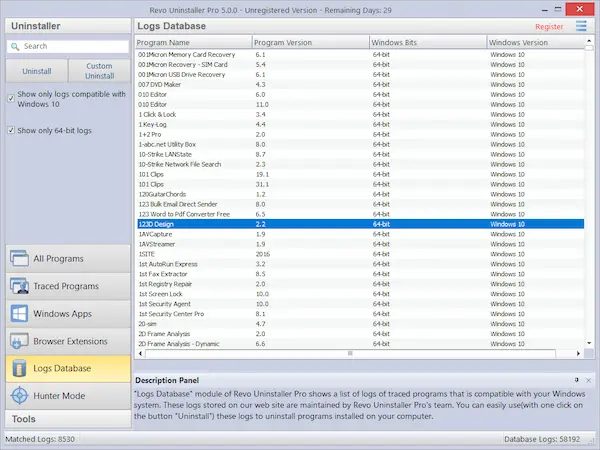The width and height of the screenshot is (600, 450).
Task: Select the 001Micron Recovery - SIM Card row
Action: [x=360, y=64]
